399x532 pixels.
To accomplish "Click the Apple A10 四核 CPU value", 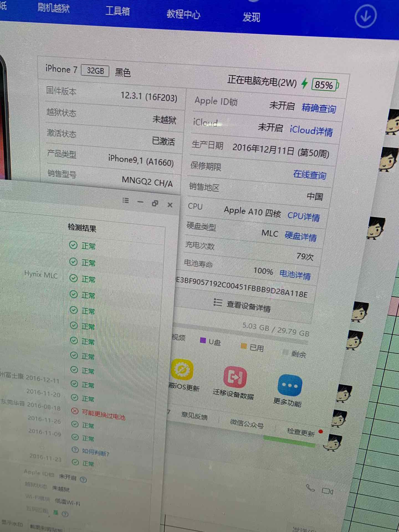I will pos(252,212).
